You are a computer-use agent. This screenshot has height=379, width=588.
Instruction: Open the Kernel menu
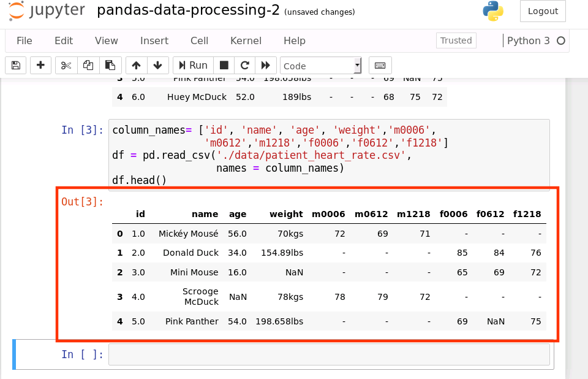tap(246, 40)
